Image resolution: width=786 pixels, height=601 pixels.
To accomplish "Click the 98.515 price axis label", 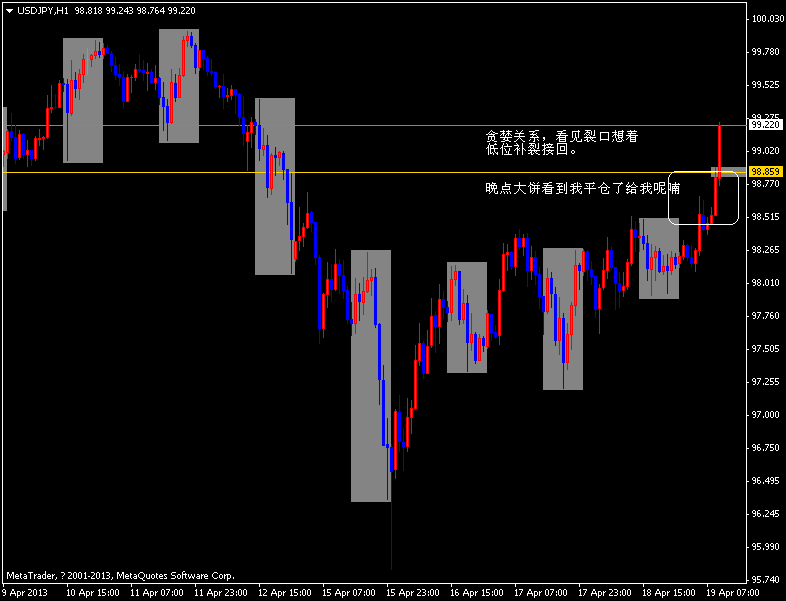I will [765, 217].
